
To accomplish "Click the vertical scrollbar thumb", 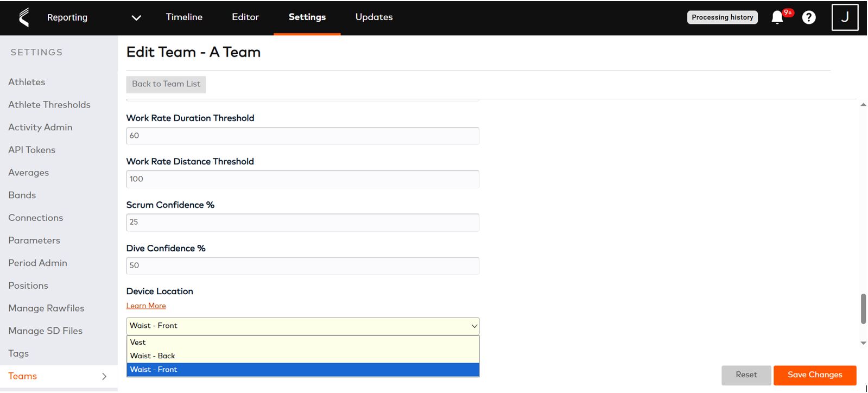I will pos(863,309).
